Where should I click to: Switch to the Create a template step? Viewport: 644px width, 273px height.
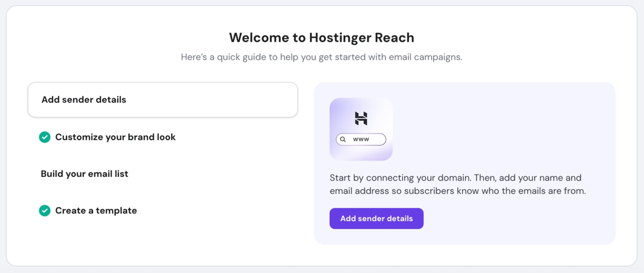[x=96, y=210]
